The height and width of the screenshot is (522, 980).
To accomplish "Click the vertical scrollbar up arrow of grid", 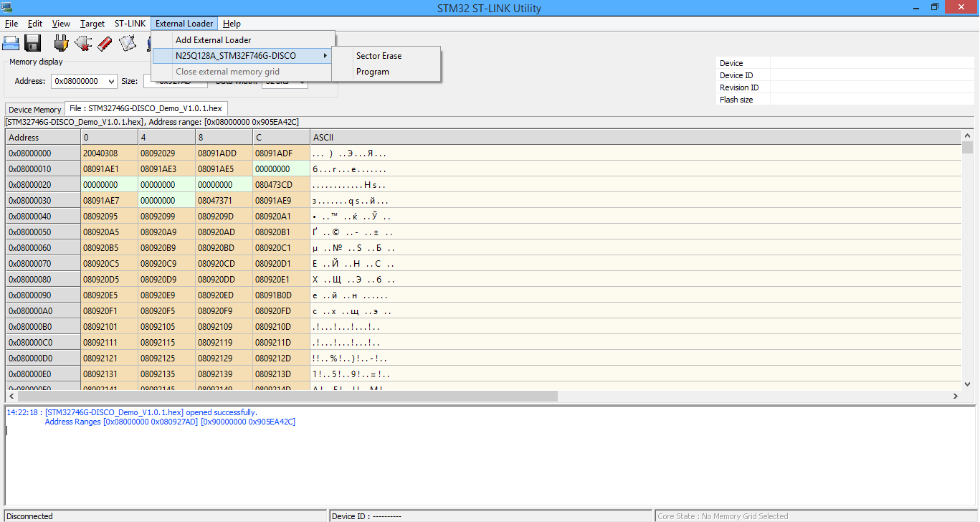I will point(967,136).
